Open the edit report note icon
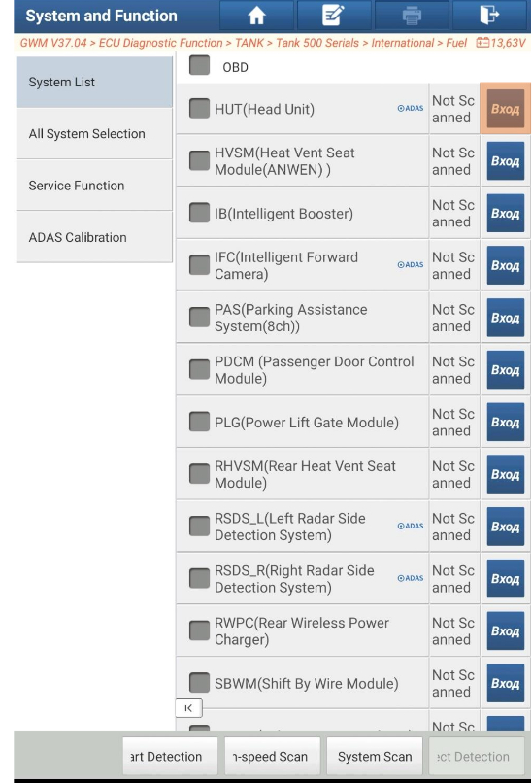 coord(333,16)
